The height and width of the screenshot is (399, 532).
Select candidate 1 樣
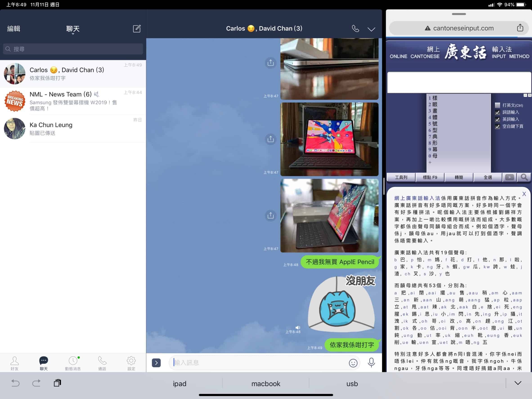point(433,98)
